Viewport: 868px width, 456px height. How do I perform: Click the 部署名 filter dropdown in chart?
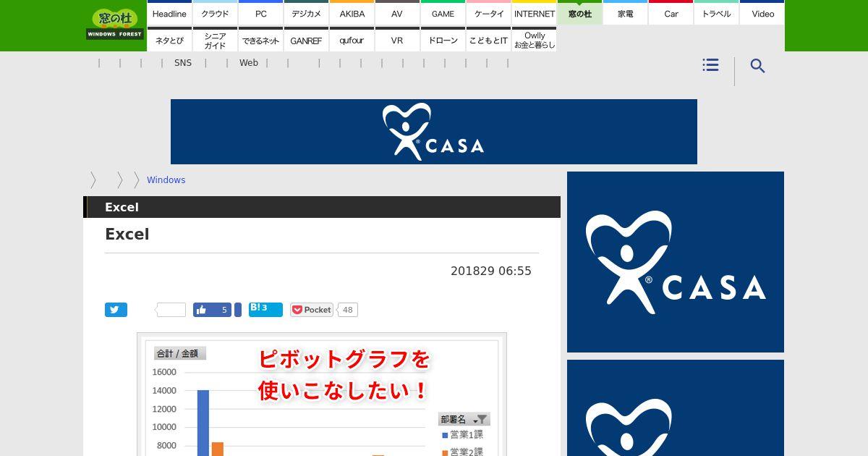pyautogui.click(x=464, y=419)
